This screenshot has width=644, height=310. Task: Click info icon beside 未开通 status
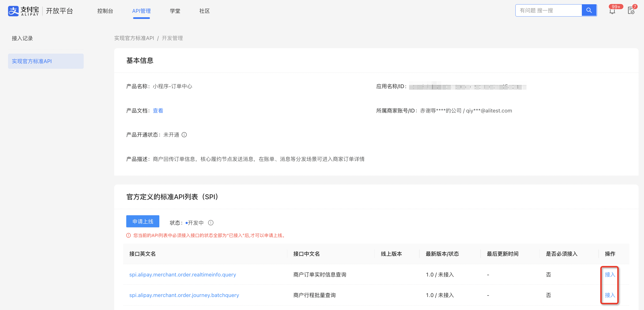pyautogui.click(x=184, y=135)
